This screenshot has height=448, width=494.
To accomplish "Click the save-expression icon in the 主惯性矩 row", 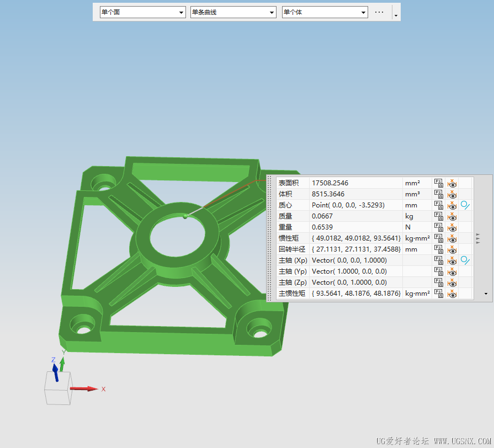I will click(439, 293).
